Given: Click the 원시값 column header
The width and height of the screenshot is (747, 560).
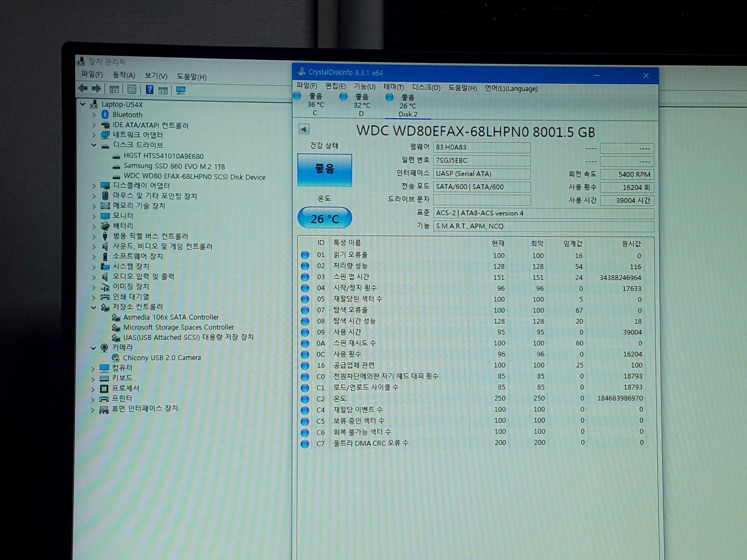Looking at the screenshot, I should click(x=631, y=244).
